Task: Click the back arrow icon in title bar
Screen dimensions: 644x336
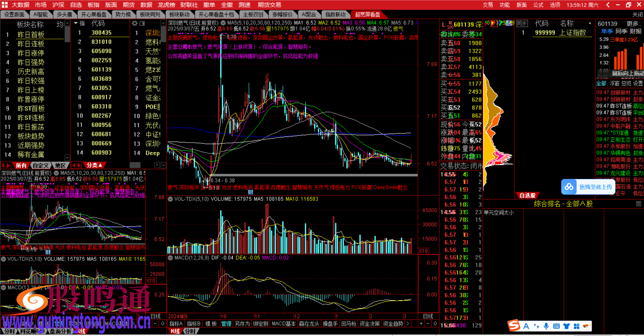Action: [608, 5]
